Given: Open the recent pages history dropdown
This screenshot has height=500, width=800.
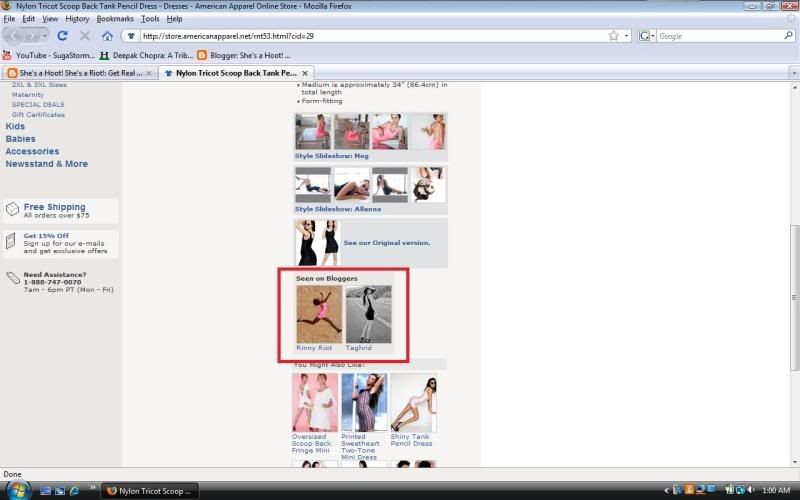Looking at the screenshot, I should pyautogui.click(x=44, y=36).
